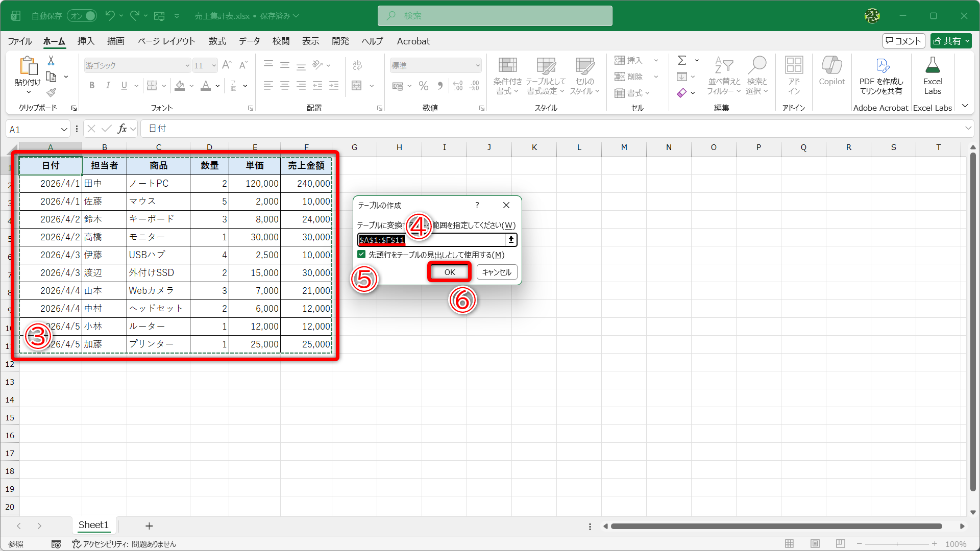Click the Format Painter brush icon

[51, 92]
